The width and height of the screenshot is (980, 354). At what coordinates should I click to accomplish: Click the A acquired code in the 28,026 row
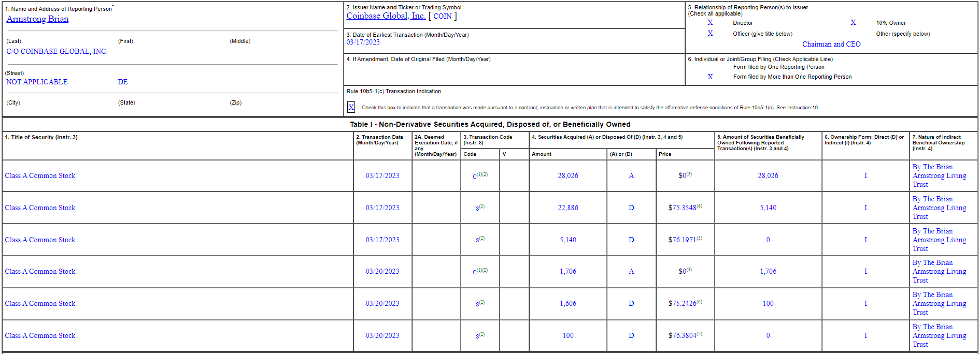point(631,175)
